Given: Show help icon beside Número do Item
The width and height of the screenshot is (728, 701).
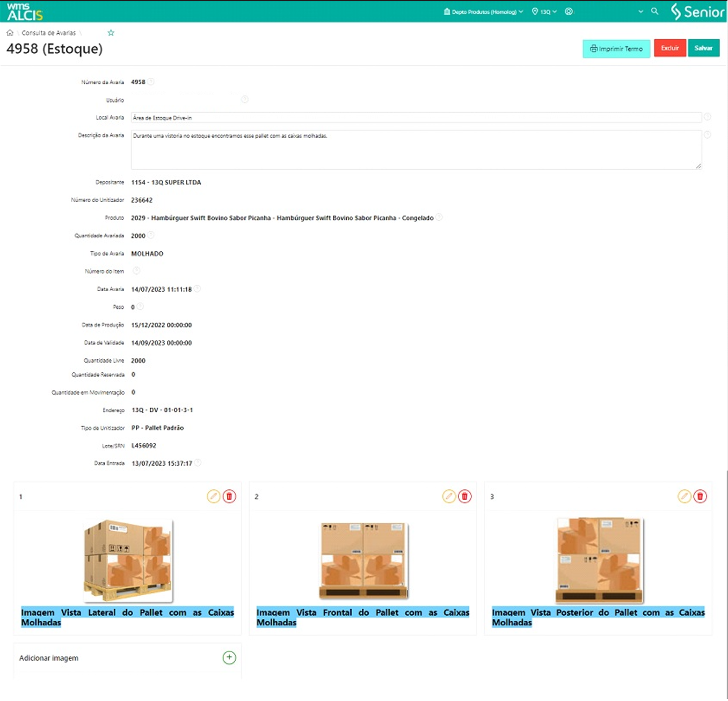Looking at the screenshot, I should (x=136, y=271).
